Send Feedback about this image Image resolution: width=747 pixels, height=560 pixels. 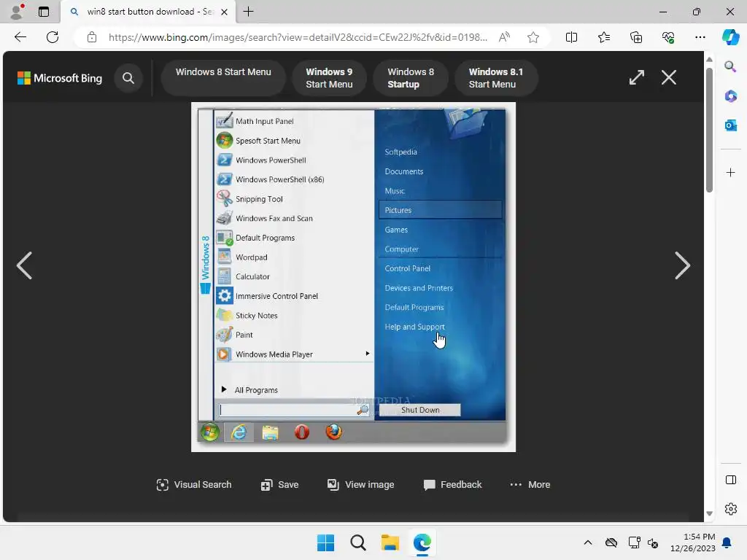(x=452, y=485)
